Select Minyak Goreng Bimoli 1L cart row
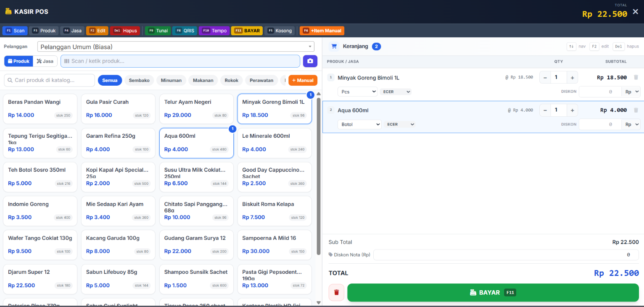The width and height of the screenshot is (644, 307). [x=483, y=84]
